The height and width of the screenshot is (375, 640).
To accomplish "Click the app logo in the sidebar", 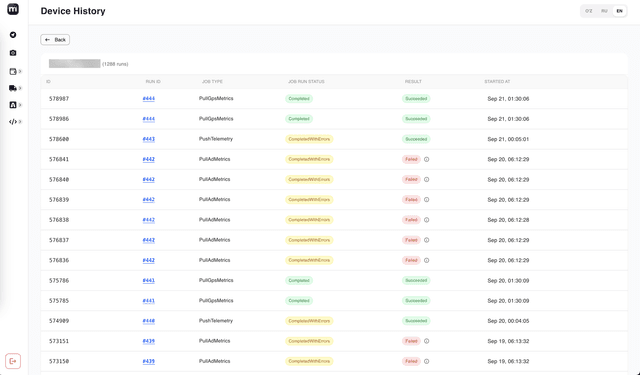I will [x=13, y=9].
